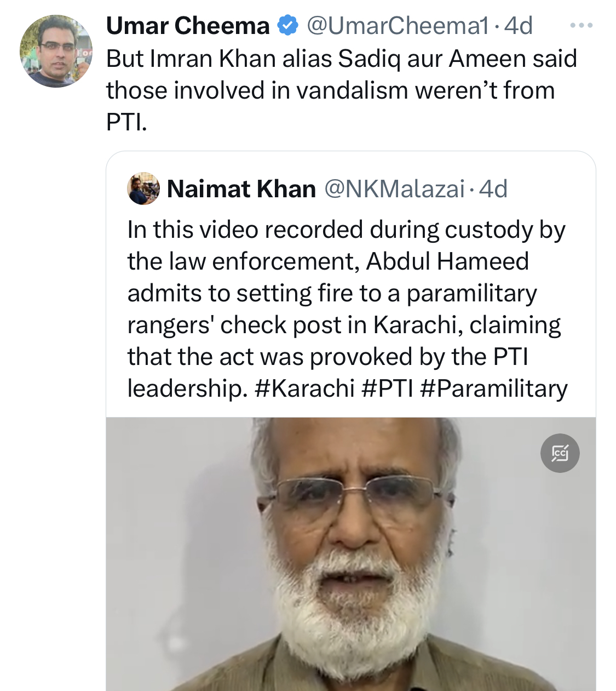616x691 pixels.
Task: Open the quoted tweet text by Naimat Khan
Action: click(348, 309)
